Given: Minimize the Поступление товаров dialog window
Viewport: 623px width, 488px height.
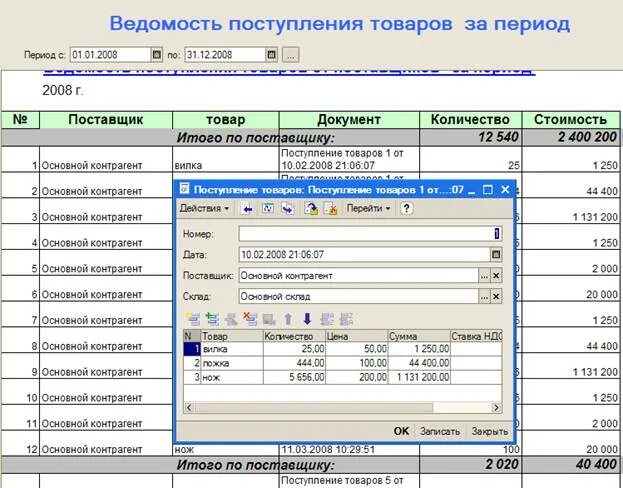Looking at the screenshot, I should [472, 190].
